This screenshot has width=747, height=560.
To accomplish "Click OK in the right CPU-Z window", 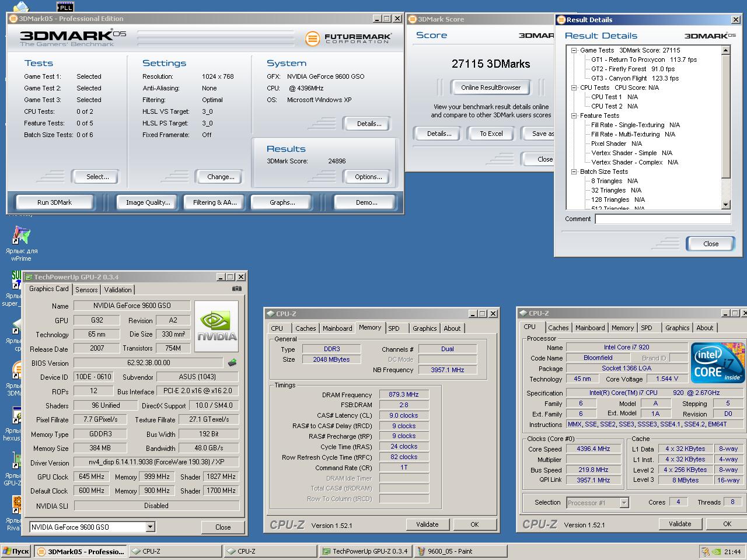I will point(727,524).
